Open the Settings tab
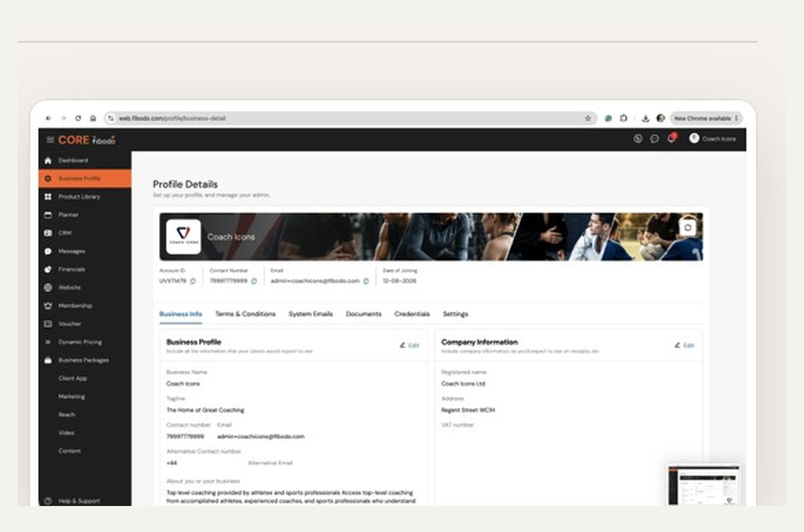The image size is (804, 532). [455, 314]
